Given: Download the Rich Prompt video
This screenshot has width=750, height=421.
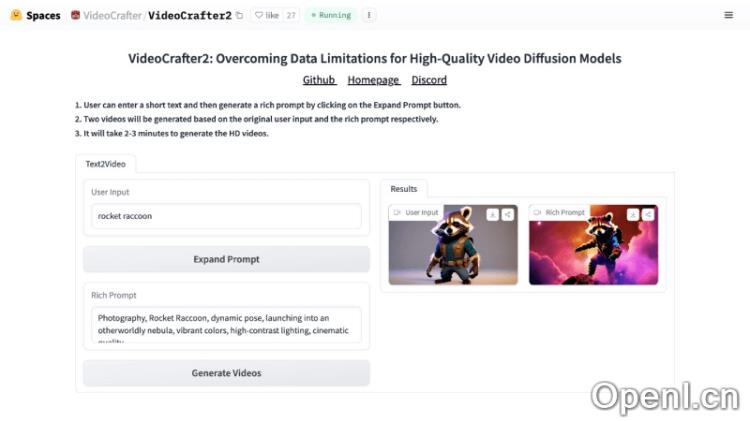Looking at the screenshot, I should tap(633, 214).
